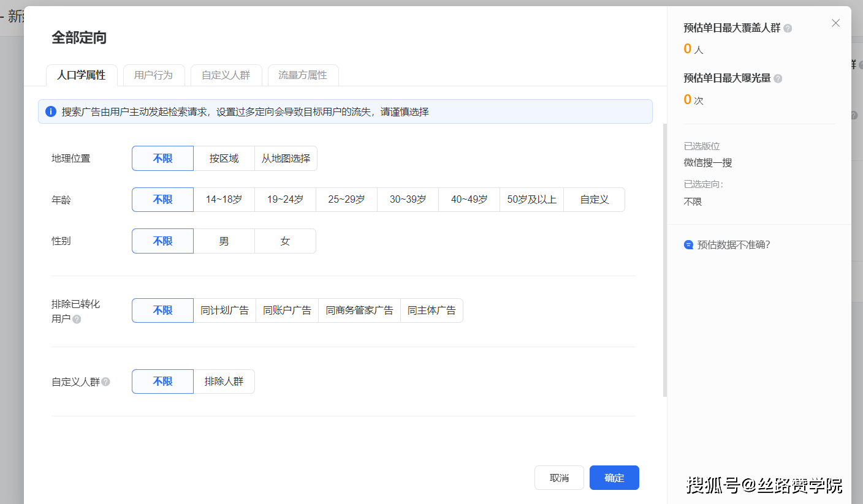Choose 自定义 age option
Viewport: 863px width, 504px height.
tap(594, 200)
